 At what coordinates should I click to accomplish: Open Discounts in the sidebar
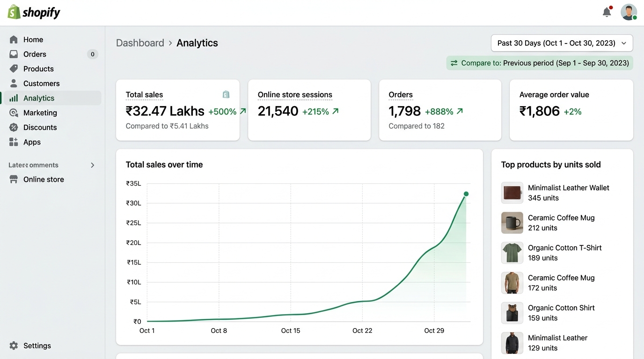coord(51,127)
